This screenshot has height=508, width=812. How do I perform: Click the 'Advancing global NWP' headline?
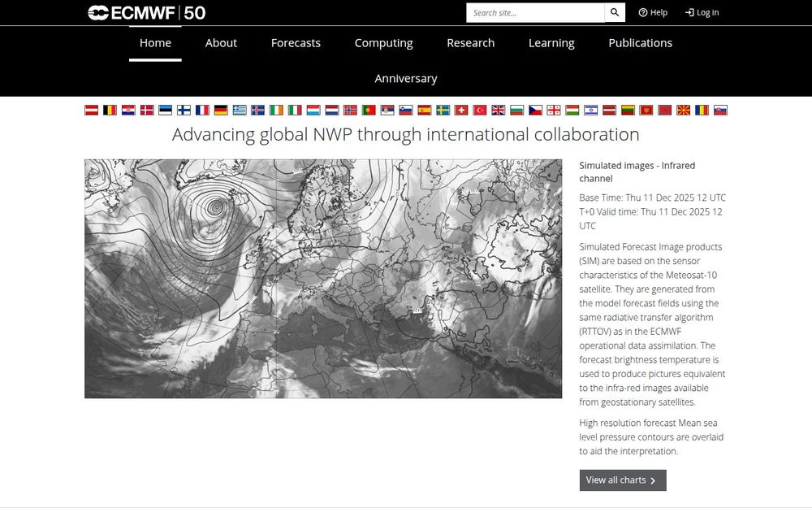point(406,134)
